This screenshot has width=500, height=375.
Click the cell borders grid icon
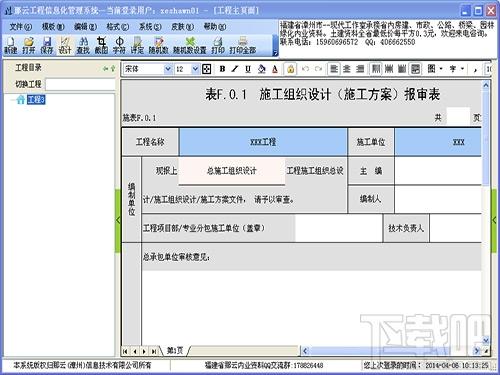207,69
